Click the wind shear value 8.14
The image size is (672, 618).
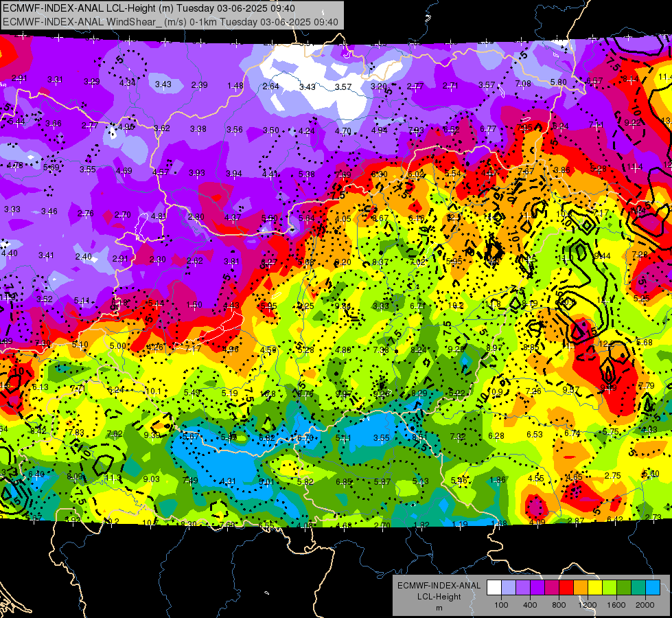[x=630, y=79]
